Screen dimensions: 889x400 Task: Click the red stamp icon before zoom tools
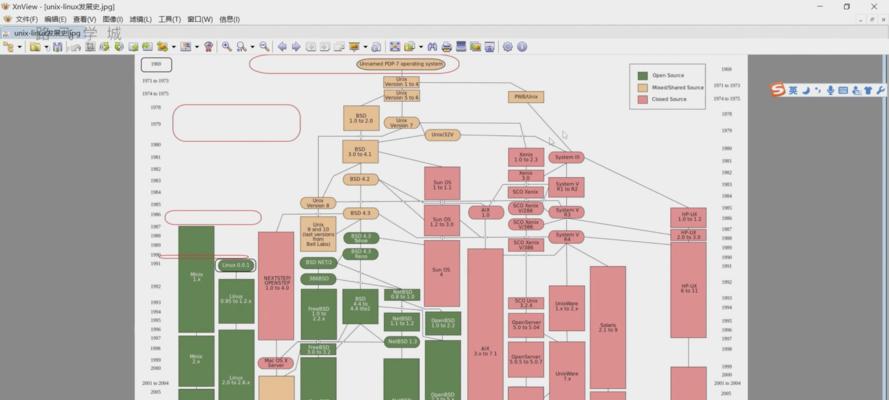(x=209, y=46)
